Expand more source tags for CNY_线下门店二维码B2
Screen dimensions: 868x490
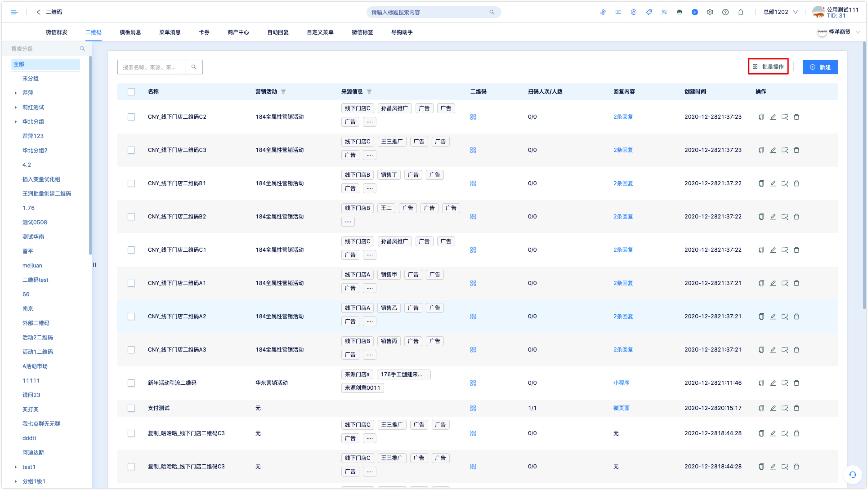tap(348, 222)
